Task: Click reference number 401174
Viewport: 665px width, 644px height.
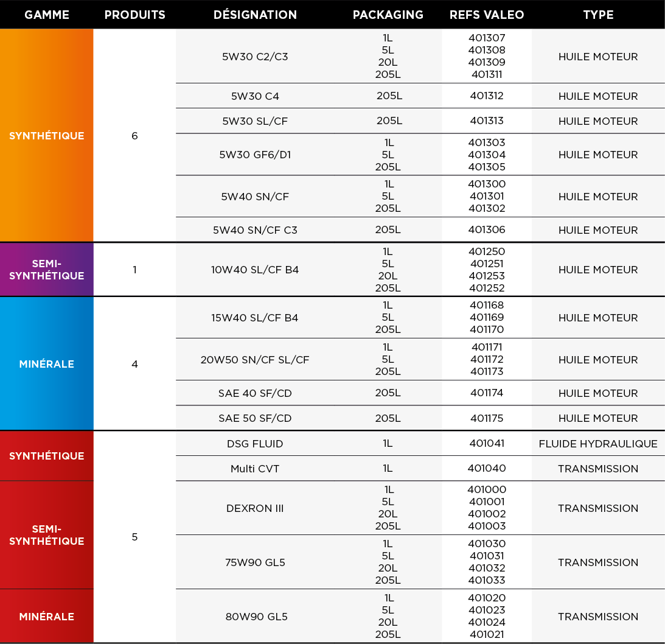Action: [487, 393]
